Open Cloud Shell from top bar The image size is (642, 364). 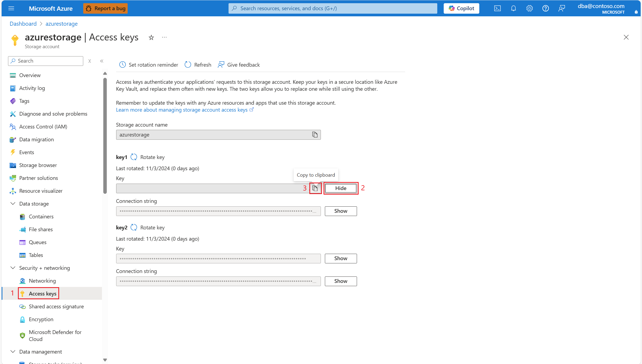497,8
